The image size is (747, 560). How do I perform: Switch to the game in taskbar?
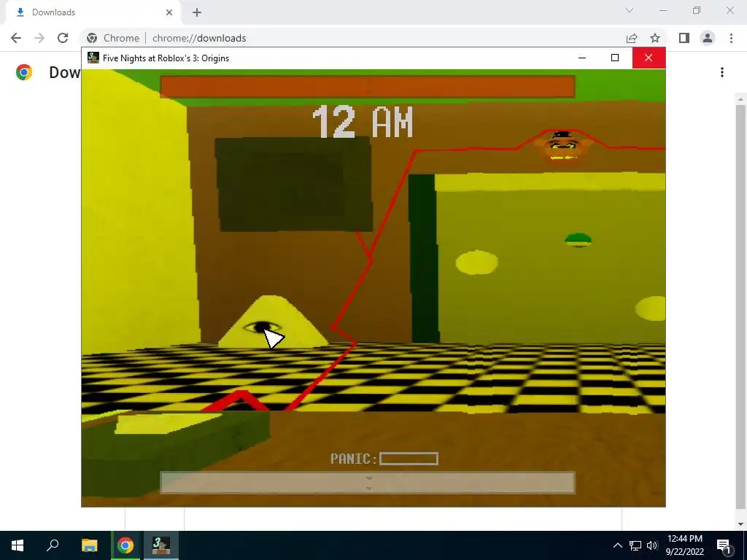161,545
